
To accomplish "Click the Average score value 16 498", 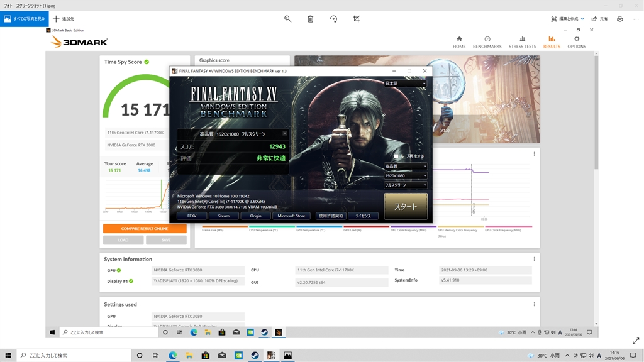I will click(144, 170).
